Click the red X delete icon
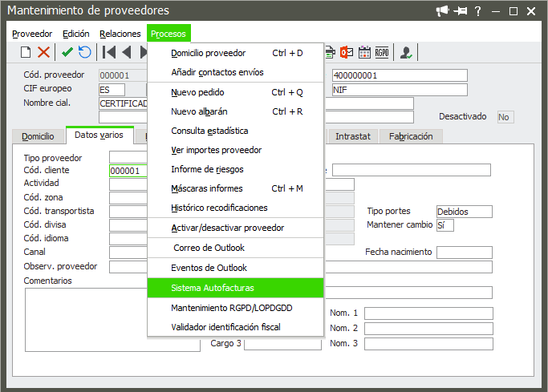This screenshot has width=548, height=392. pyautogui.click(x=43, y=53)
